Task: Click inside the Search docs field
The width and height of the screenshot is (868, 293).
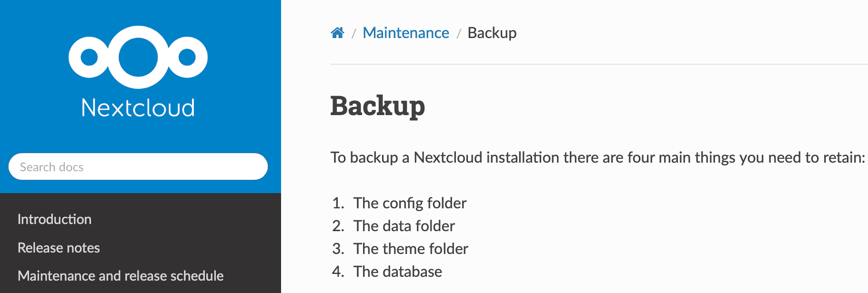Action: tap(138, 166)
